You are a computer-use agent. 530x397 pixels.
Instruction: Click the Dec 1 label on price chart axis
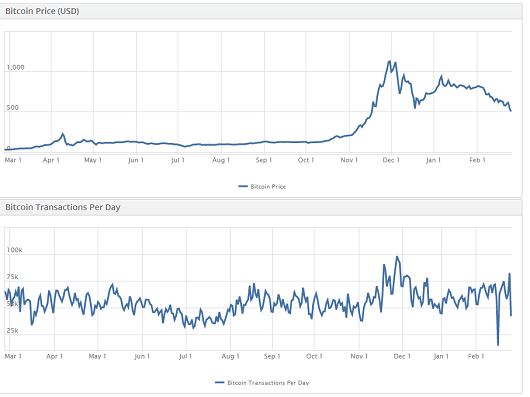point(391,160)
